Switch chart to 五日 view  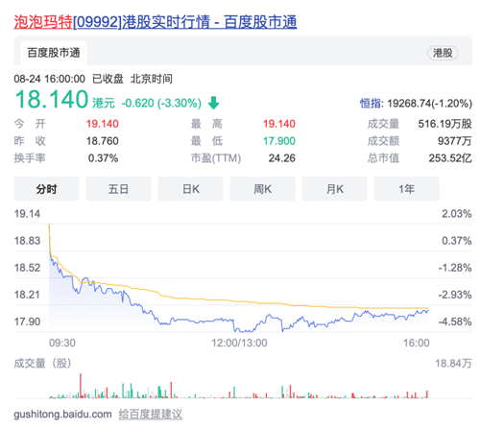pos(118,189)
